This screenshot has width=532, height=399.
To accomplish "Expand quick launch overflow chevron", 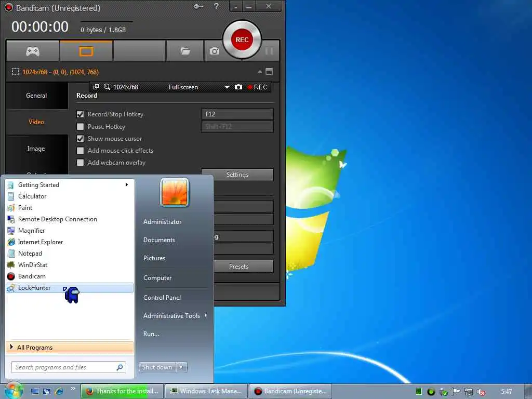I will coord(73,389).
